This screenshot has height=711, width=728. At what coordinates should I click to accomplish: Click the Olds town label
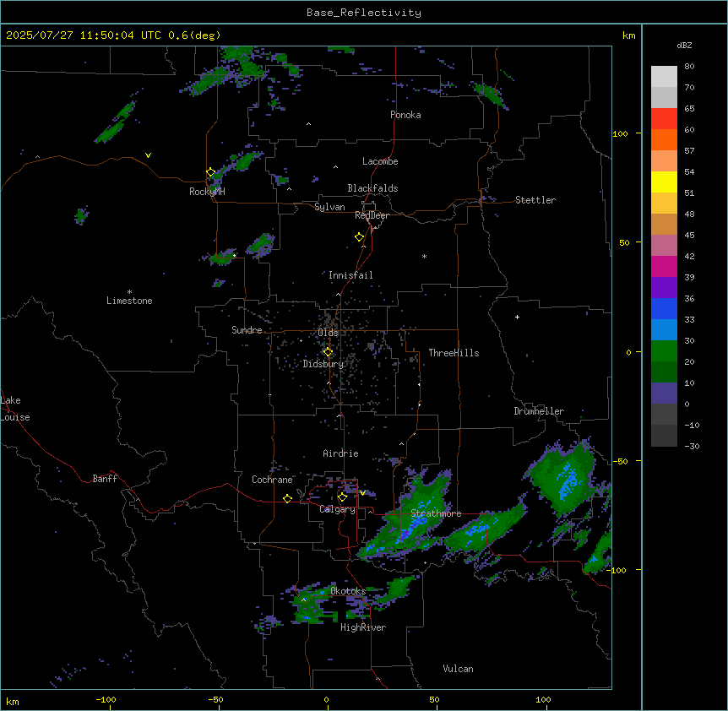pyautogui.click(x=328, y=333)
